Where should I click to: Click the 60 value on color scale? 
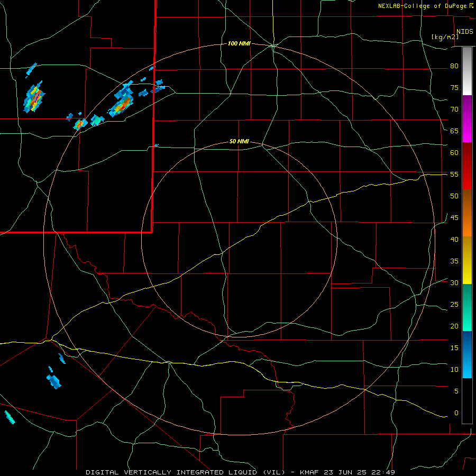tap(454, 153)
